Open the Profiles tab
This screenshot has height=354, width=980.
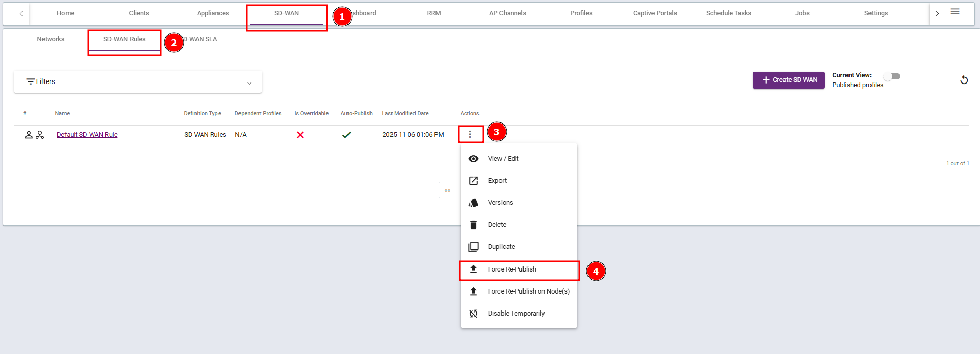coord(581,13)
